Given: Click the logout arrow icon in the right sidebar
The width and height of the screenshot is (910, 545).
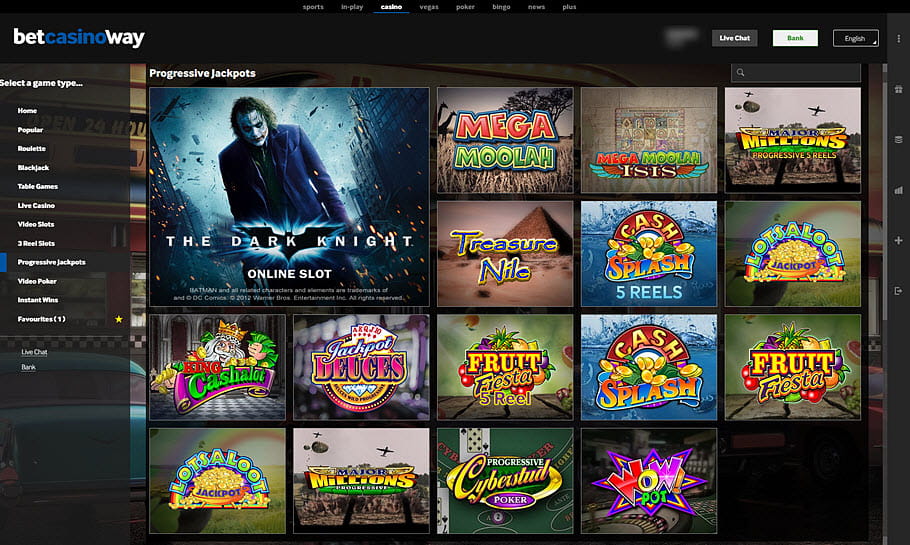Looking at the screenshot, I should [x=898, y=291].
